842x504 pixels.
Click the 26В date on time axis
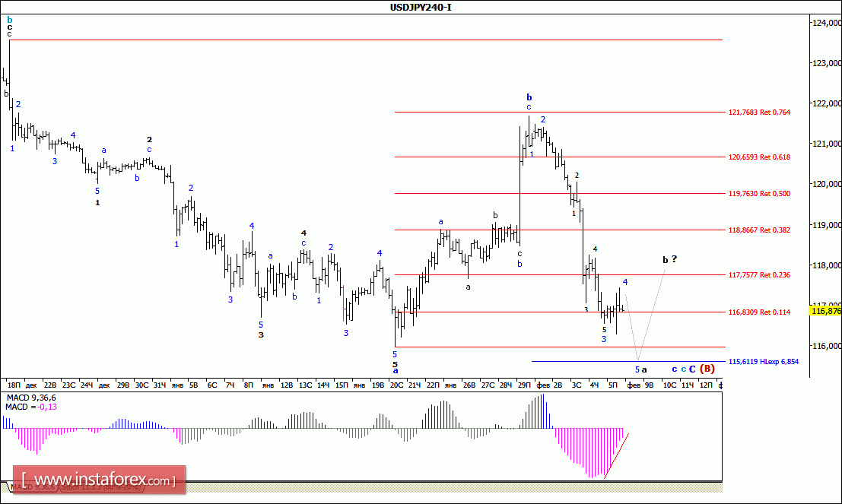click(x=469, y=385)
